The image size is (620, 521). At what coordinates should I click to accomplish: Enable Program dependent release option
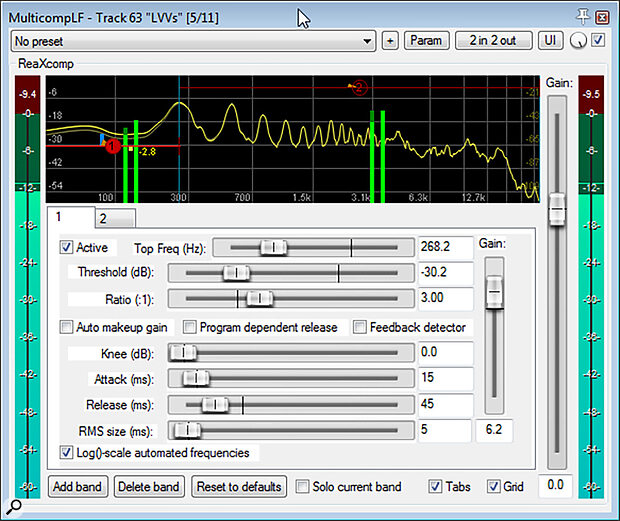(190, 327)
